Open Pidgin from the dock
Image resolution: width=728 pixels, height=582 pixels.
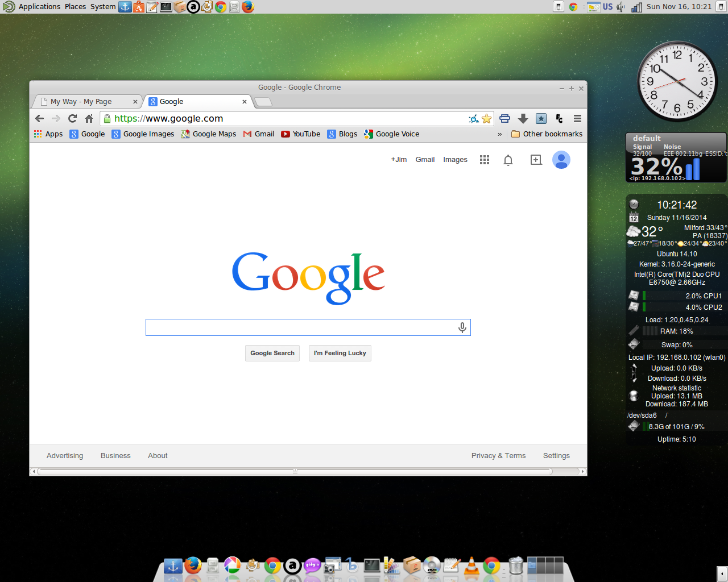pyautogui.click(x=312, y=566)
